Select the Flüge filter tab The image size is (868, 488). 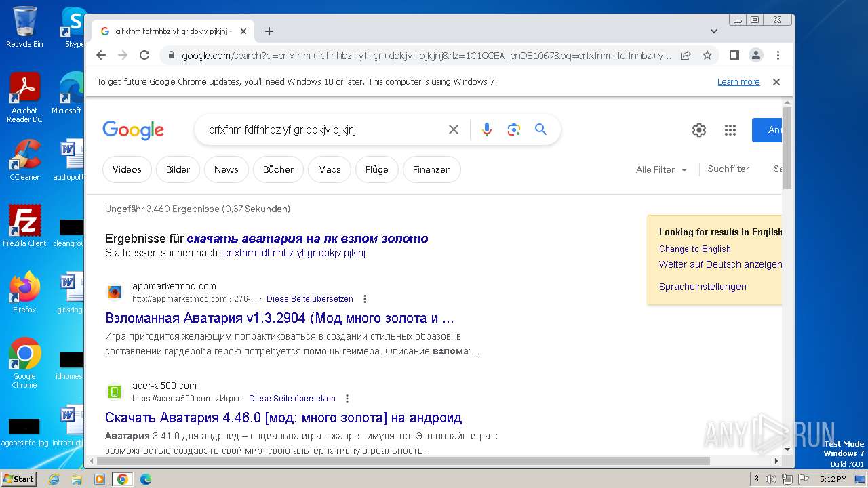(x=376, y=169)
